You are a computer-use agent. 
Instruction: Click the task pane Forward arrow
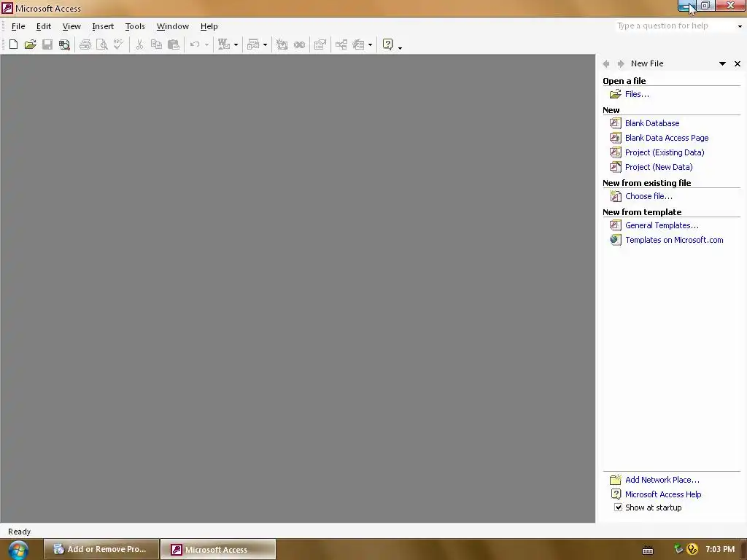(621, 64)
